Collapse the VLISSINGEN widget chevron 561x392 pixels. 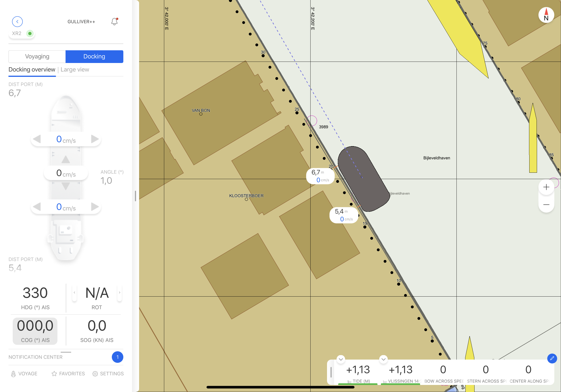pos(383,359)
